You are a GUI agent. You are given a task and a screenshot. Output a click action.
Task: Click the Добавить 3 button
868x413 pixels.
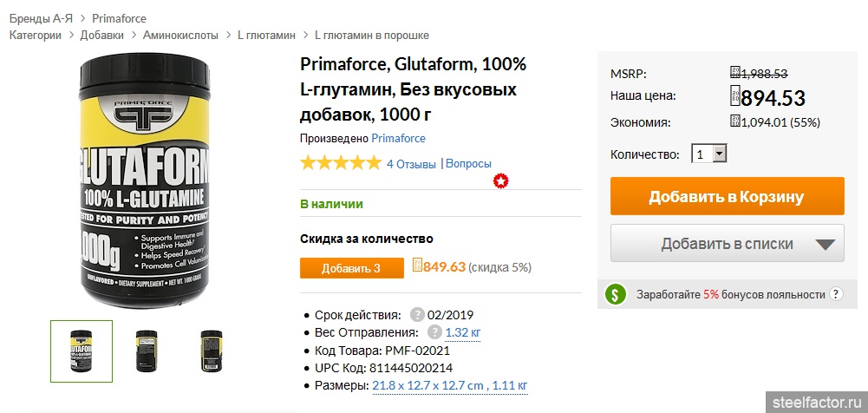(x=351, y=268)
